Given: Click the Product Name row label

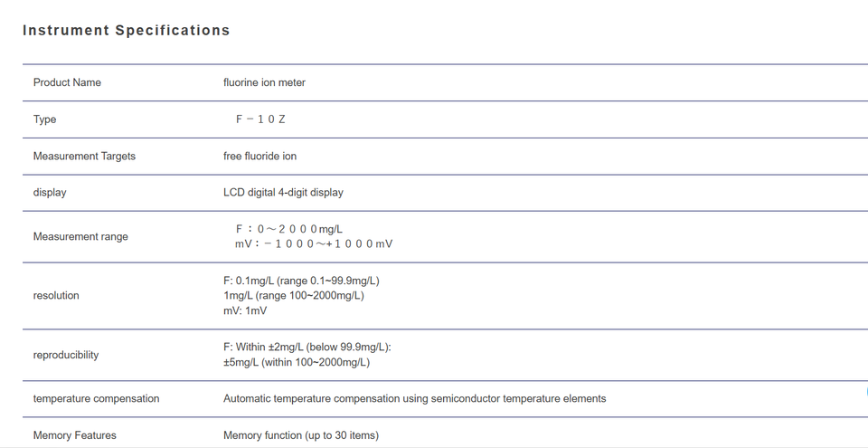Looking at the screenshot, I should click(67, 82).
